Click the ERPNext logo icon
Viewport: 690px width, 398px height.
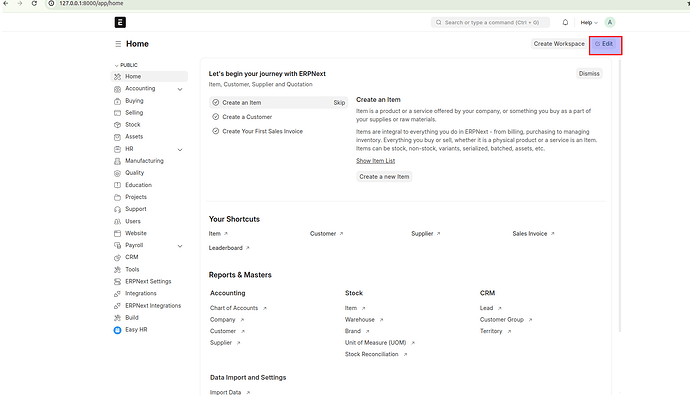pos(120,22)
